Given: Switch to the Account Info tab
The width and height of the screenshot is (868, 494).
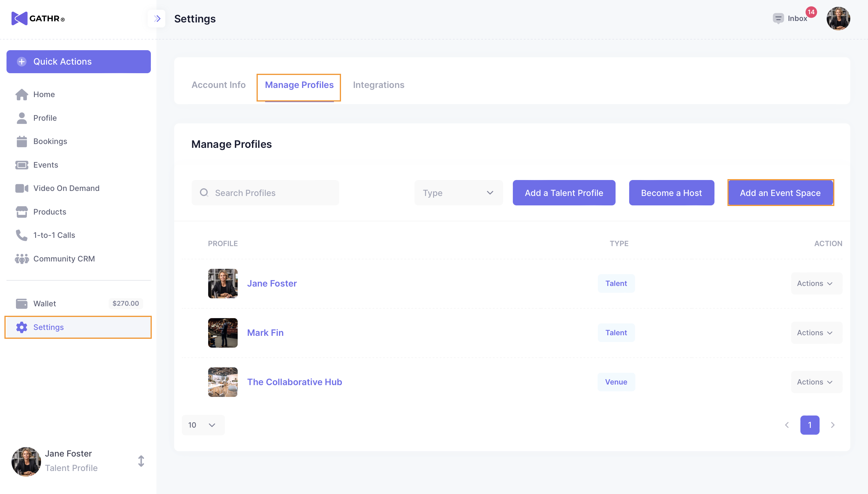Looking at the screenshot, I should click(x=218, y=85).
